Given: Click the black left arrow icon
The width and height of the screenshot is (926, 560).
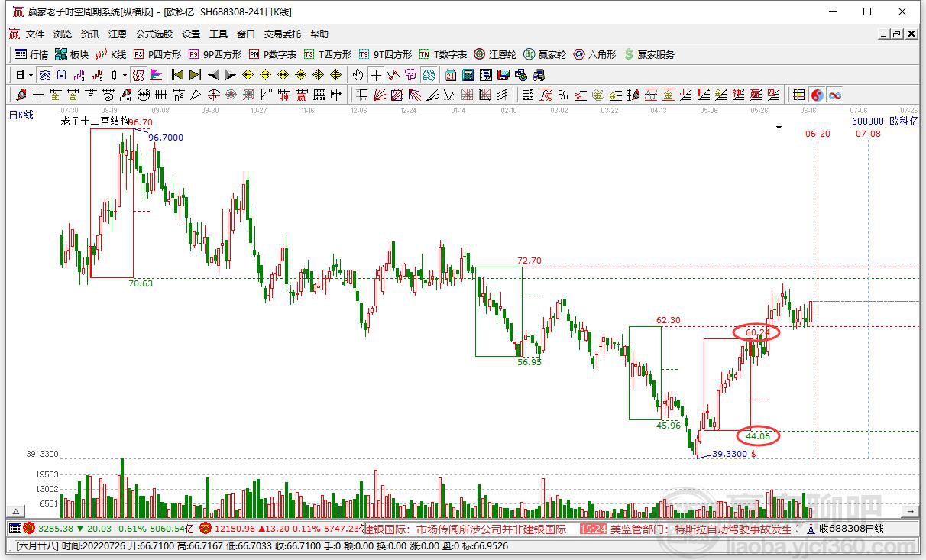Looking at the screenshot, I should pyautogui.click(x=213, y=75).
